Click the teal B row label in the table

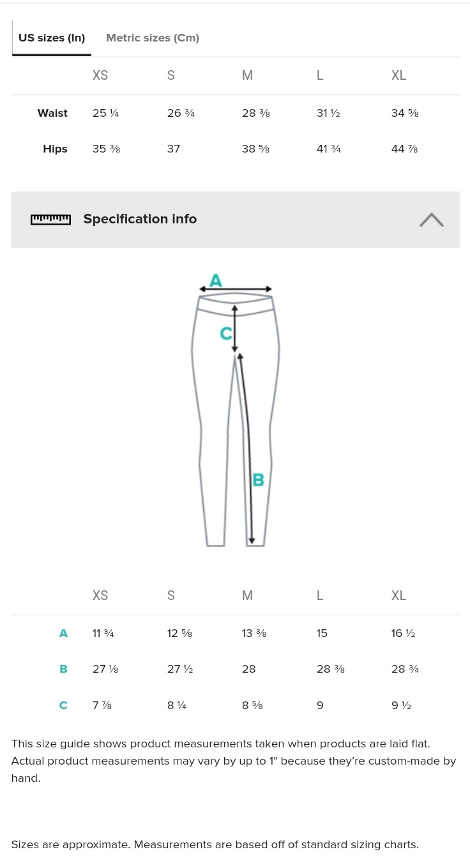click(x=63, y=669)
